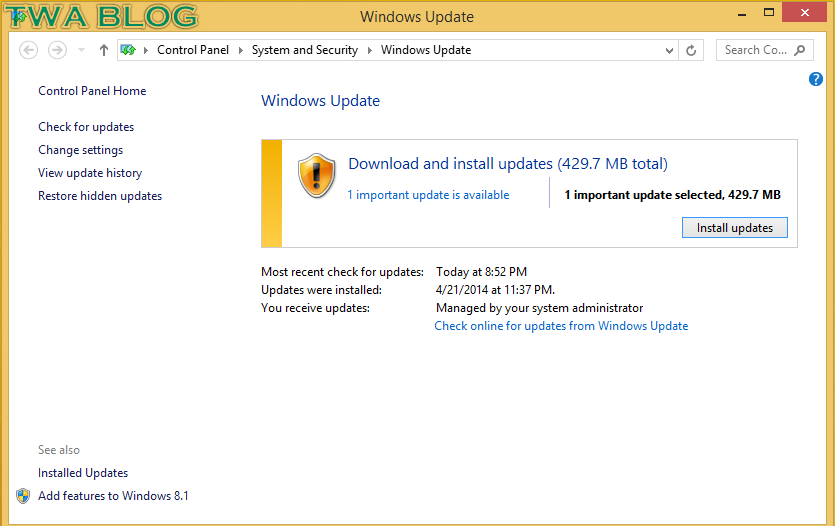Click the search magnifier icon
Viewport: 835px width, 526px height.
(x=799, y=50)
